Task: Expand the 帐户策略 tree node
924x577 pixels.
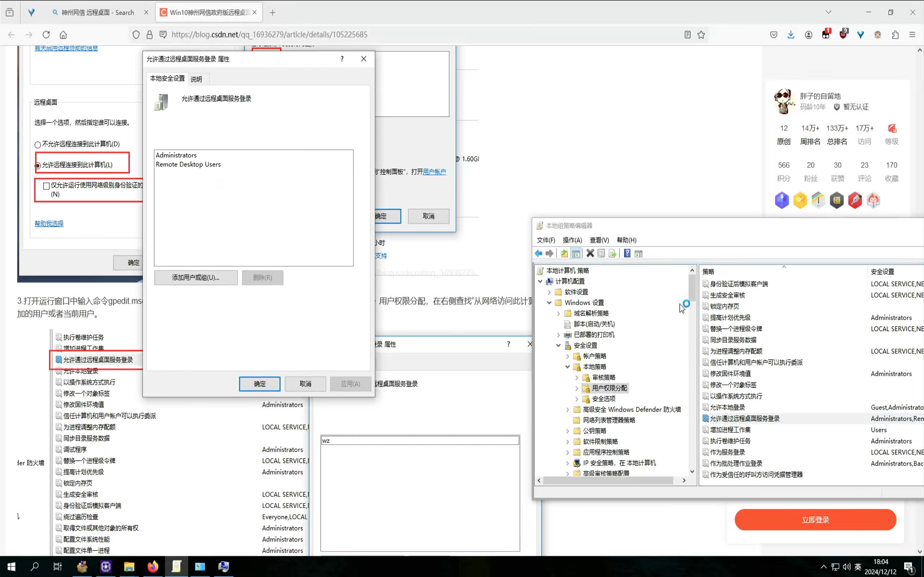Action: coord(567,356)
